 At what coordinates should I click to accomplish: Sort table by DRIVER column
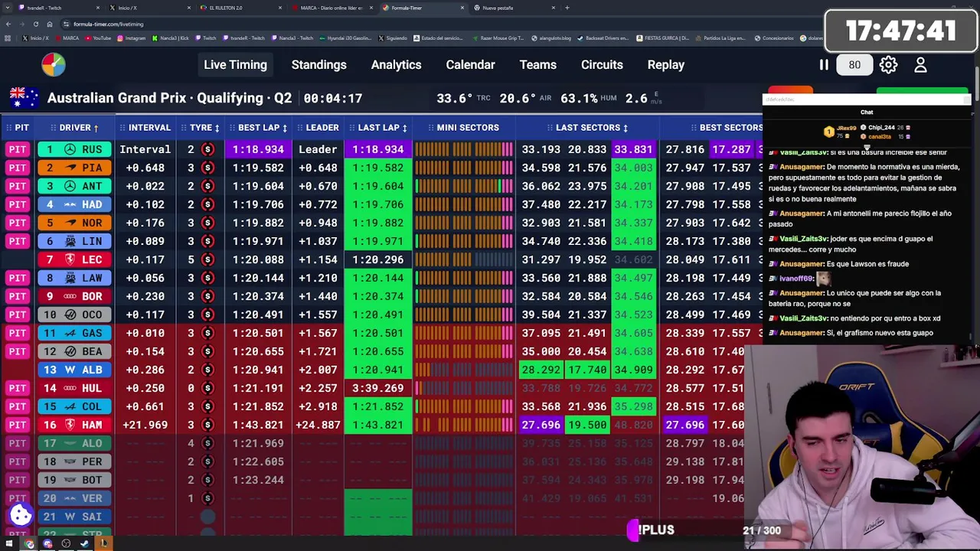tap(74, 128)
